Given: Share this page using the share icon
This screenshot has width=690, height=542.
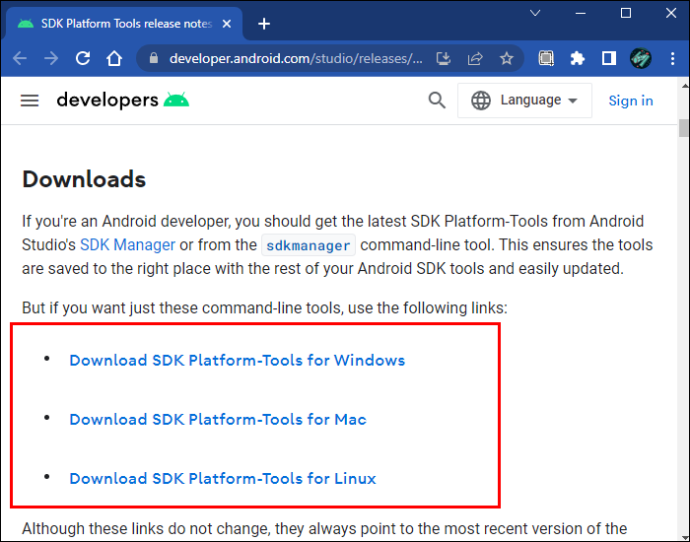Looking at the screenshot, I should (x=475, y=58).
